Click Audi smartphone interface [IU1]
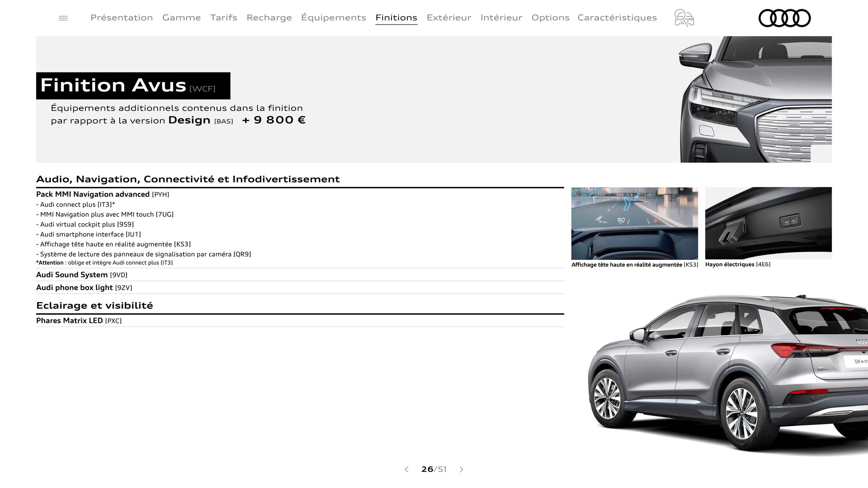868x488 pixels. click(x=89, y=234)
